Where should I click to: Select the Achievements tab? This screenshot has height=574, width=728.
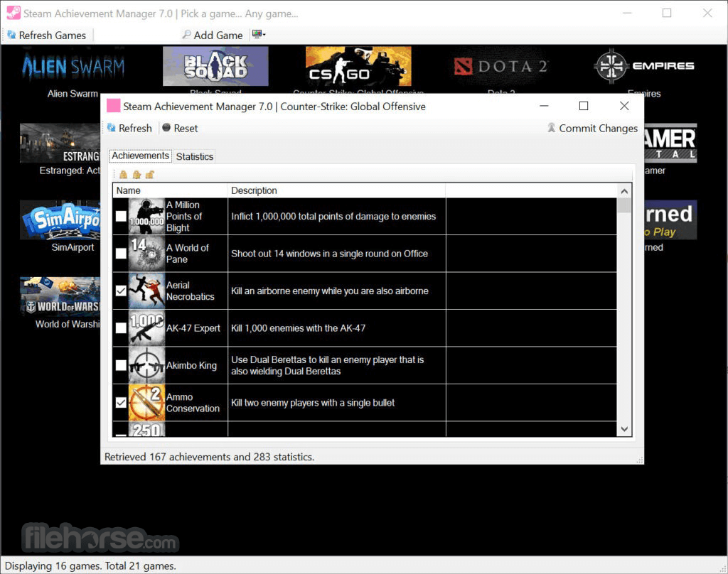(140, 156)
